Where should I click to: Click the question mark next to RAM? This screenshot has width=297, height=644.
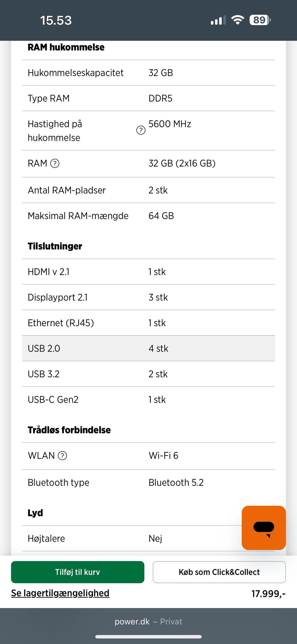[x=55, y=163]
